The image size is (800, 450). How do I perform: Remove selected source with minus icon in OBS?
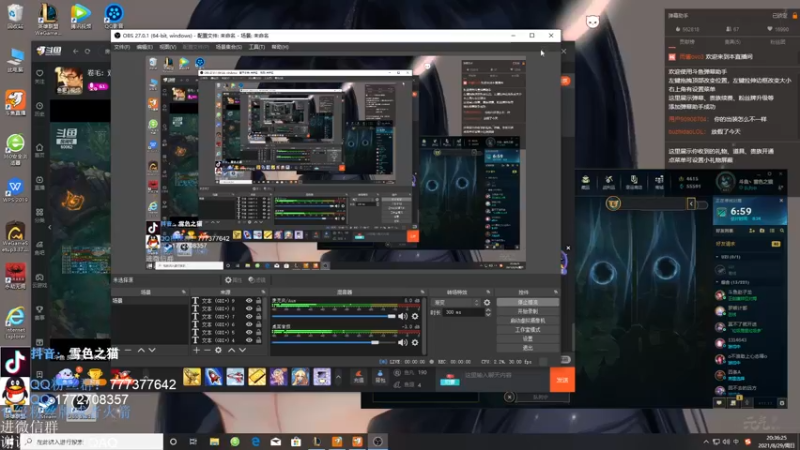(x=207, y=351)
